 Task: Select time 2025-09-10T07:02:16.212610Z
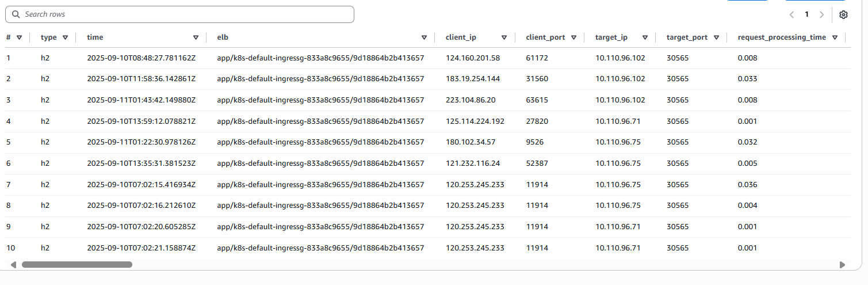(x=142, y=206)
